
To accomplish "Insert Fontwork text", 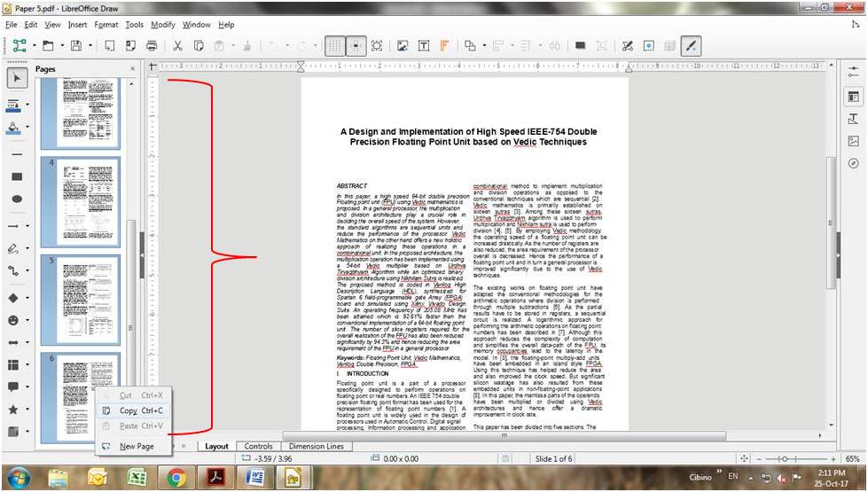I will (444, 46).
